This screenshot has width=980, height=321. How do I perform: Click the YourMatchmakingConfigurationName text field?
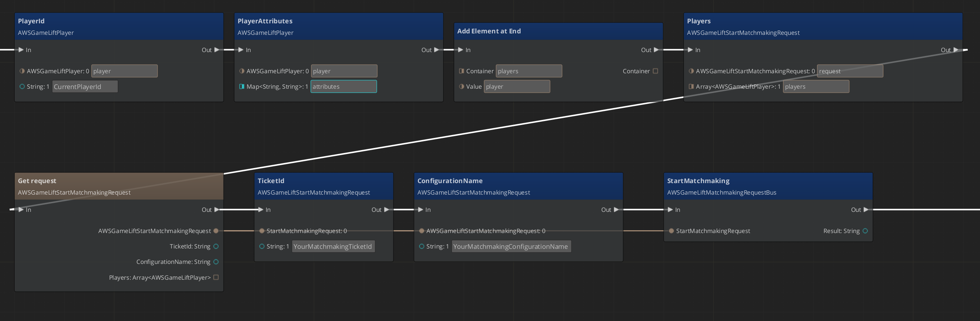(511, 246)
